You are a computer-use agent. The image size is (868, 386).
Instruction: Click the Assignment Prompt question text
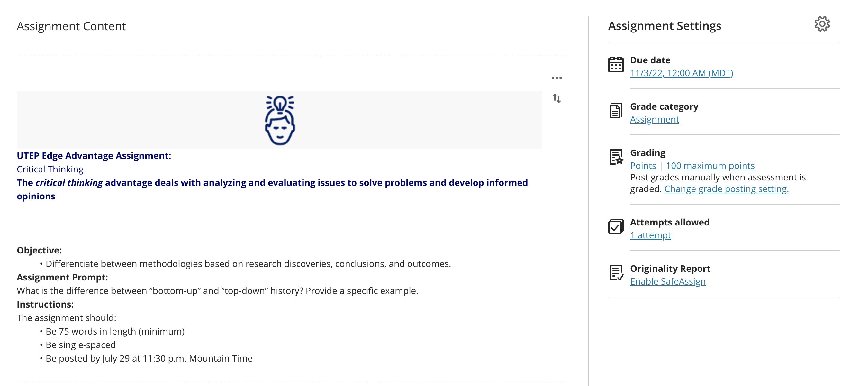click(217, 291)
